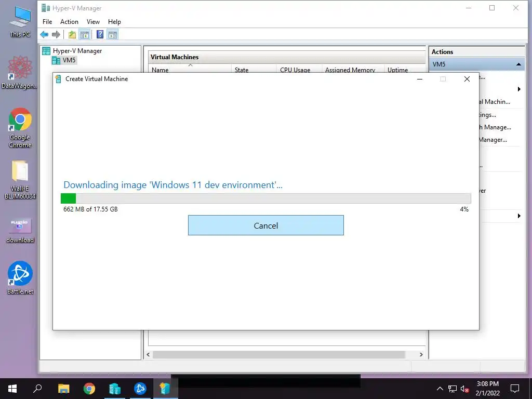Screen dimensions: 532x399
Task: Open the notification center icon
Action: [x=515, y=389]
